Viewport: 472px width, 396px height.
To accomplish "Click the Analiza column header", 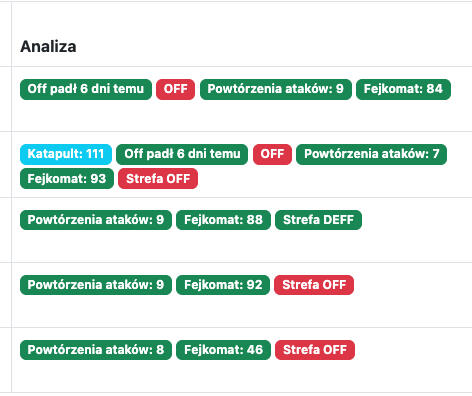I will (x=48, y=46).
